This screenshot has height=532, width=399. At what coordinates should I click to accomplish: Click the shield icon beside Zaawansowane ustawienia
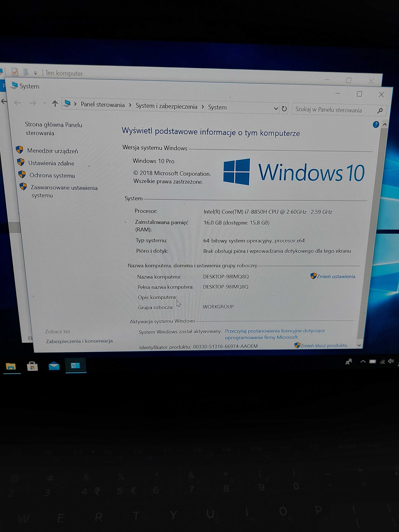click(x=23, y=186)
